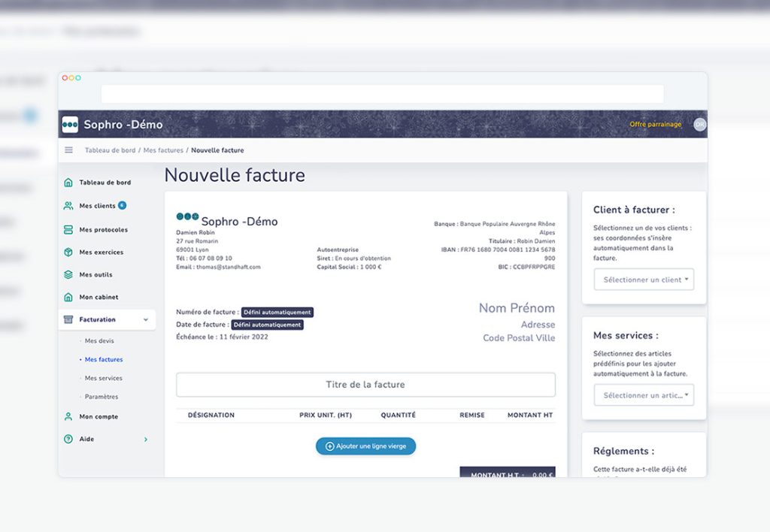
Task: Go to Mes devis submenu item
Action: (99, 341)
